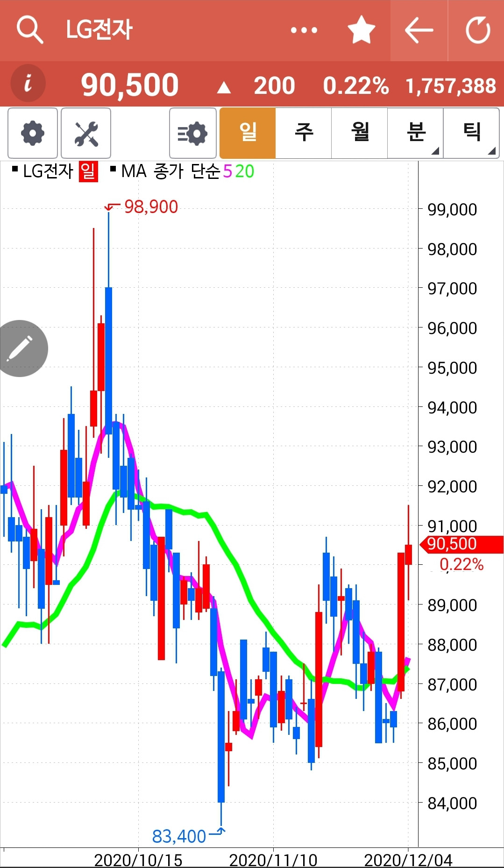Tap the floating pencil draw button
The width and height of the screenshot is (504, 868).
click(x=20, y=349)
